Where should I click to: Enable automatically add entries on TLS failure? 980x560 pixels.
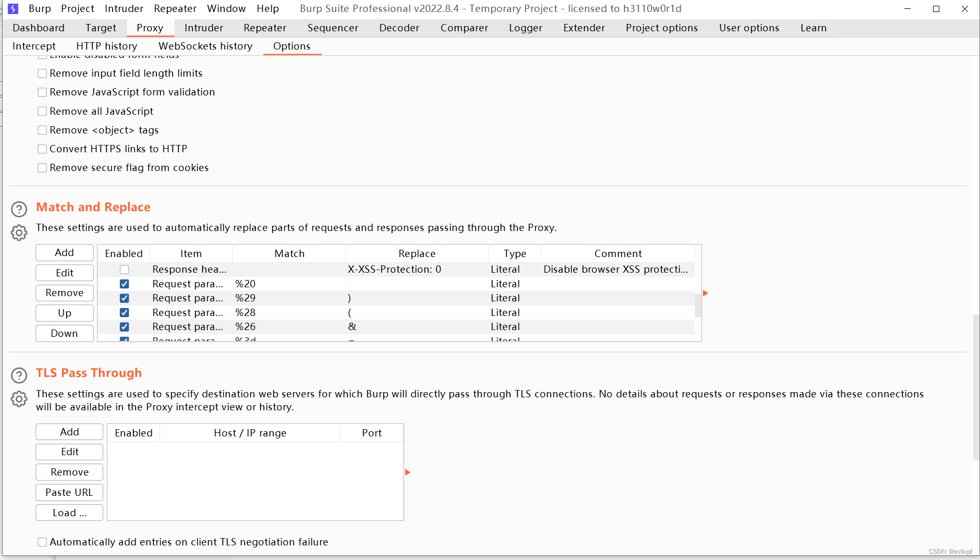42,542
